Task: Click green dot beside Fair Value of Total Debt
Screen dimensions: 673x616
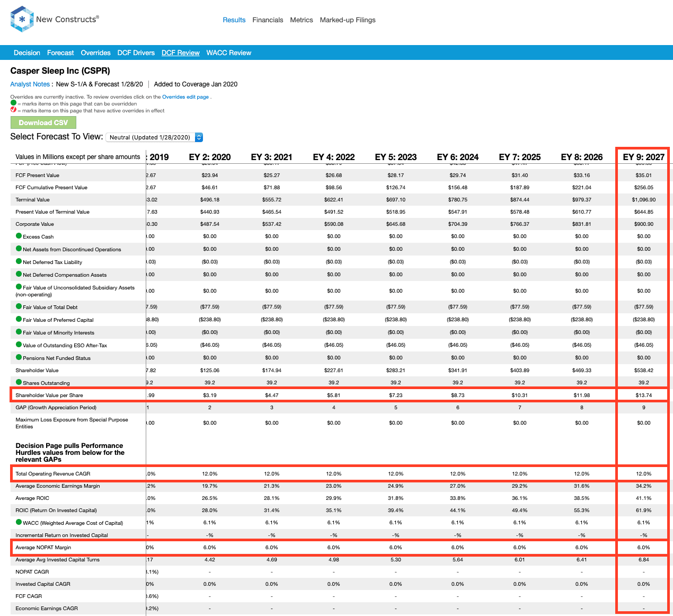Action: point(19,306)
